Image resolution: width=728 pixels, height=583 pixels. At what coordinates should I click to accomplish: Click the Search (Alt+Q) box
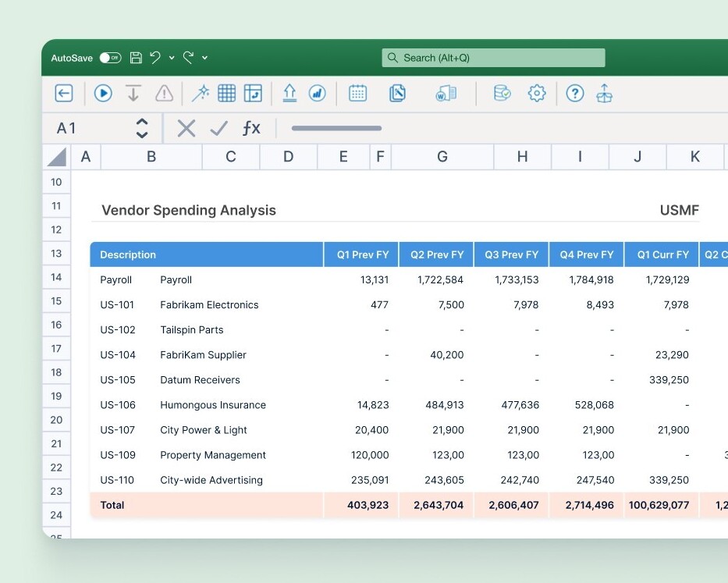[493, 58]
